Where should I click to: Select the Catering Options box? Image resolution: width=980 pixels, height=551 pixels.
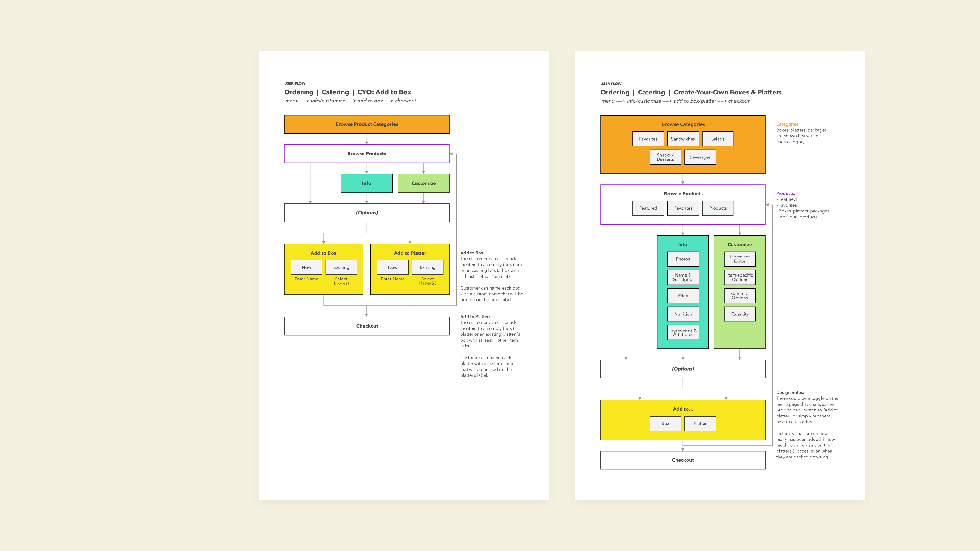tap(740, 295)
